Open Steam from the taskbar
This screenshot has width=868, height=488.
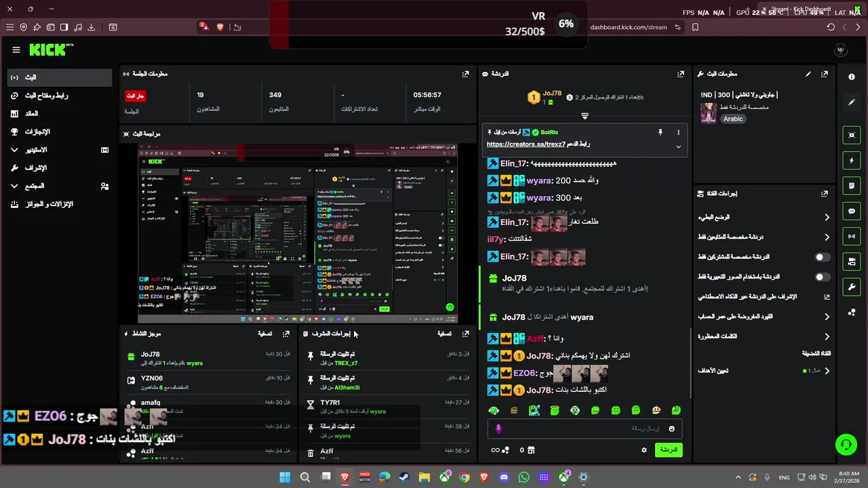[x=404, y=477]
